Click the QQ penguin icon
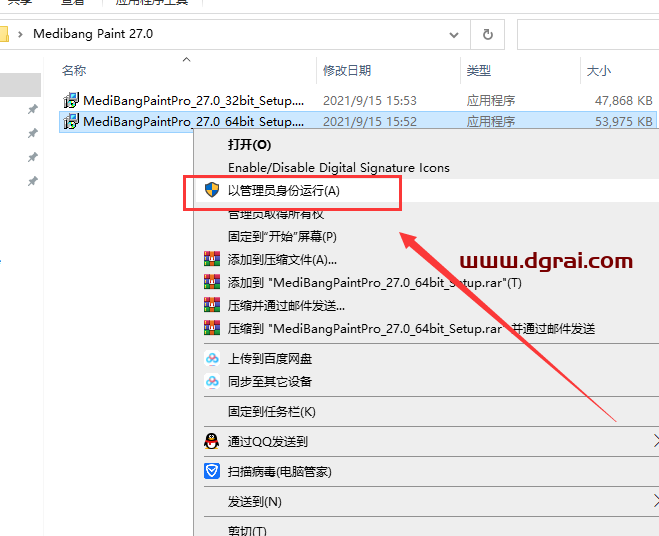 coord(211,441)
